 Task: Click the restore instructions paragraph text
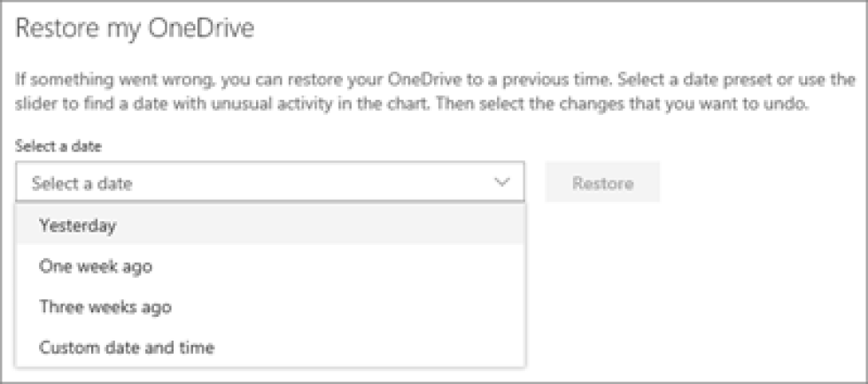click(x=425, y=92)
